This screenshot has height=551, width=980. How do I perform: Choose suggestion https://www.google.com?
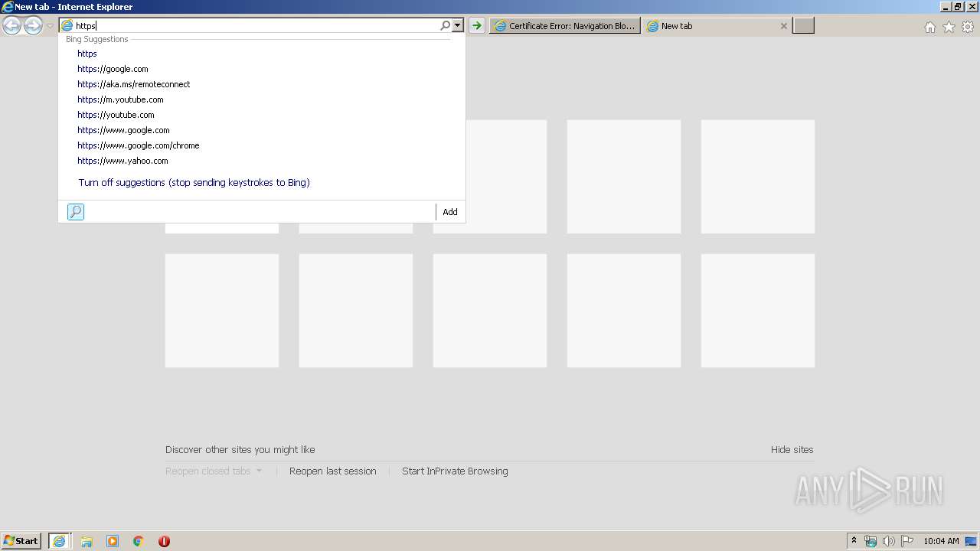262,130
